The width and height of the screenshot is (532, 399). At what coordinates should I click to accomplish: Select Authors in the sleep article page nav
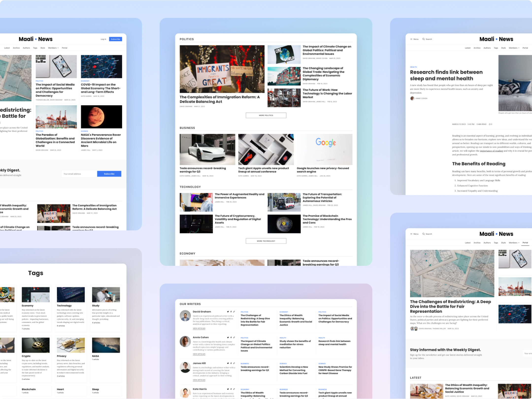tap(487, 48)
